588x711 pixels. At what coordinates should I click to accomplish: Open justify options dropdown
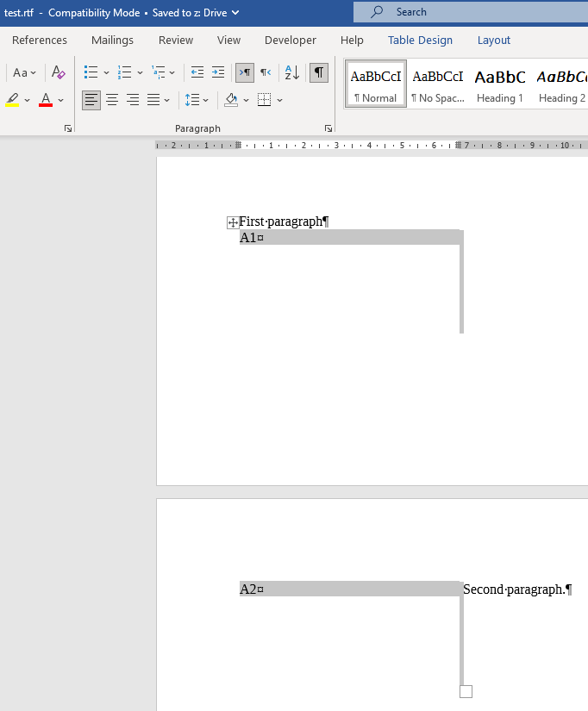tap(167, 100)
